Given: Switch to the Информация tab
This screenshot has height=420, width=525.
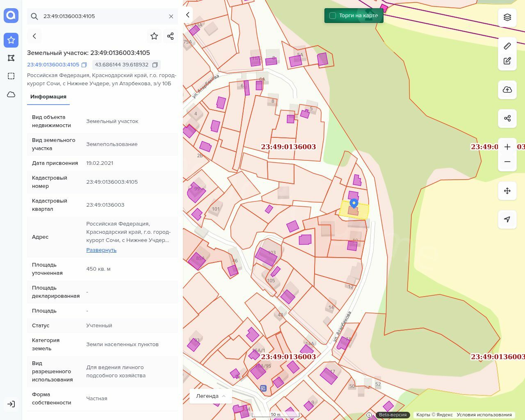Looking at the screenshot, I should (48, 97).
